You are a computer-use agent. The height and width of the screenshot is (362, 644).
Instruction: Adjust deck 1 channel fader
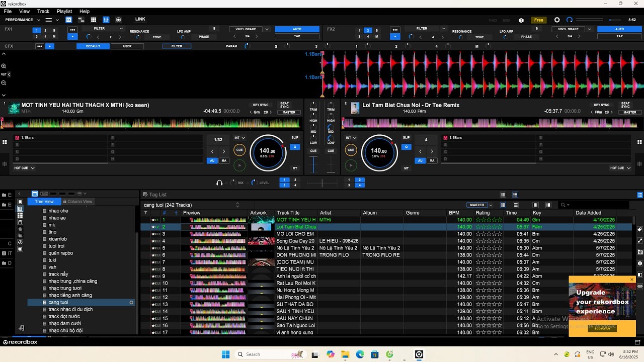pyautogui.click(x=313, y=164)
